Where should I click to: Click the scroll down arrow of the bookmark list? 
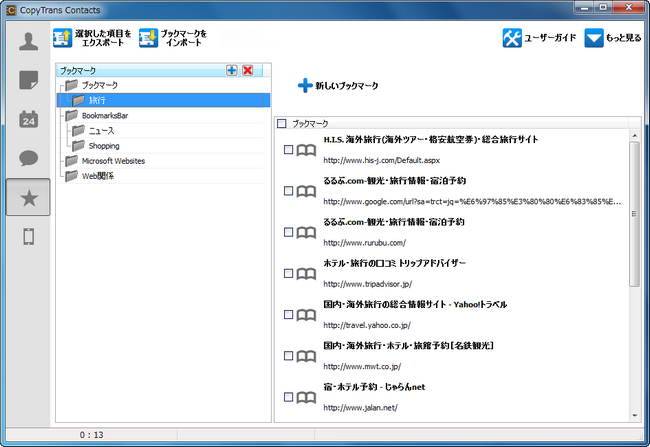(635, 415)
